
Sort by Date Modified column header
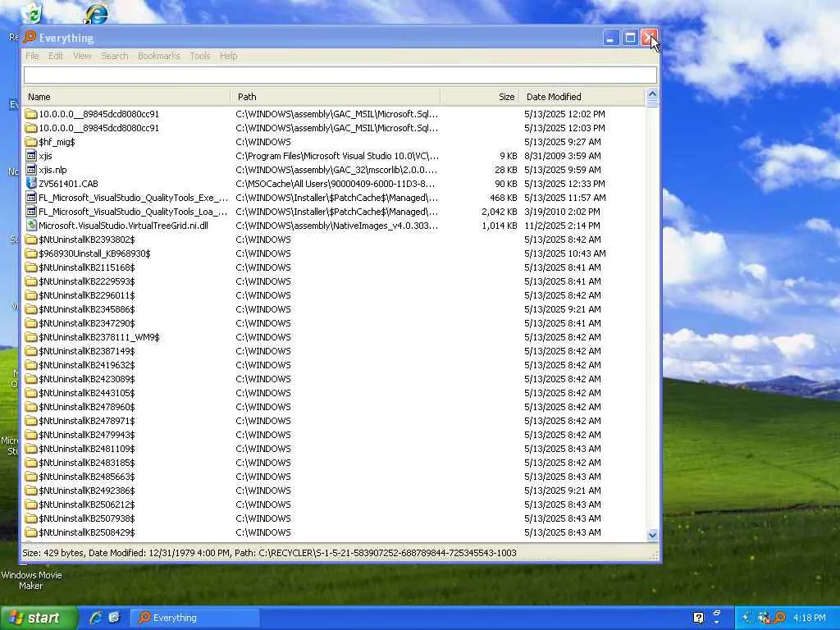[x=582, y=97]
